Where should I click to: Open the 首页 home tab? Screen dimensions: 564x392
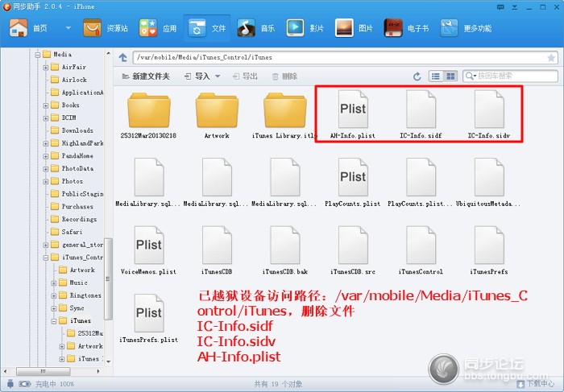pos(29,28)
